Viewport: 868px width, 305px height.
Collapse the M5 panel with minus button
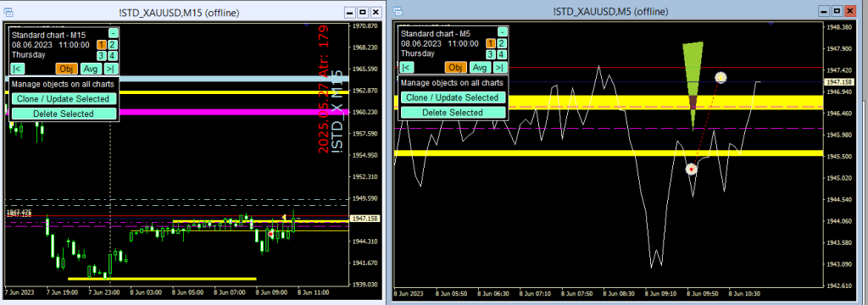pos(502,31)
